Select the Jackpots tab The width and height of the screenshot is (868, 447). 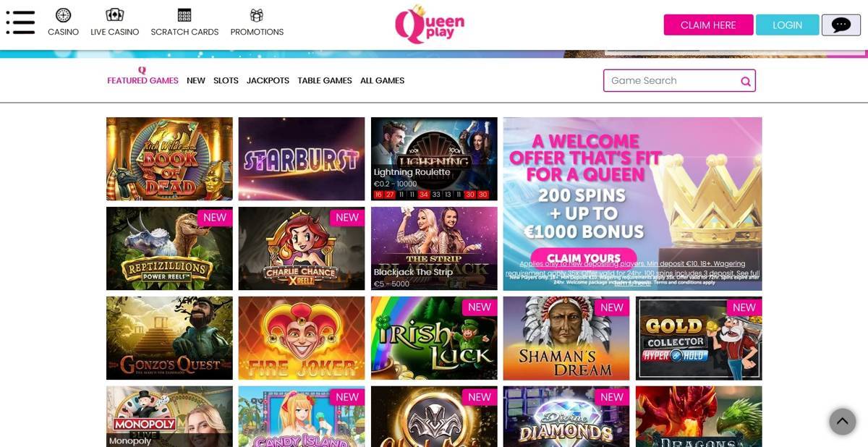pyautogui.click(x=268, y=80)
